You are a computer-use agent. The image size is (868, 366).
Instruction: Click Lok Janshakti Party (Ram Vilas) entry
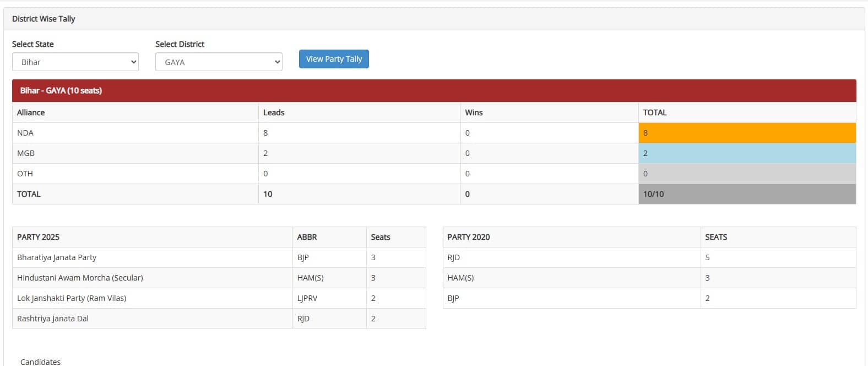coord(72,298)
